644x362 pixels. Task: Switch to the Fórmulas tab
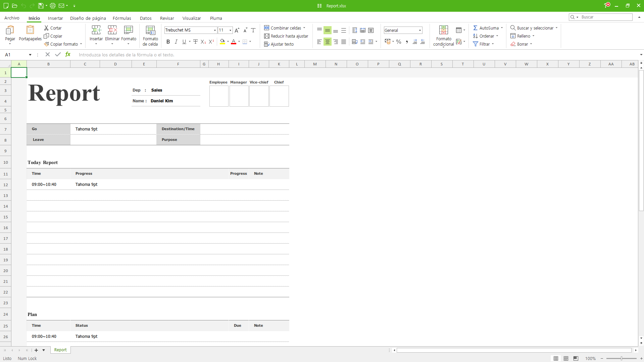(122, 18)
